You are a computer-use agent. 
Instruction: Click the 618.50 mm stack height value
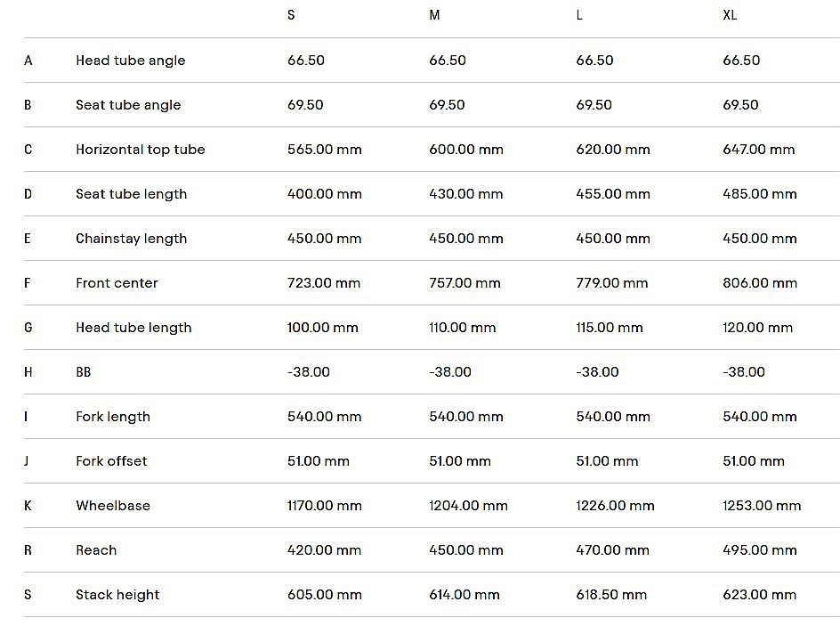coord(611,595)
